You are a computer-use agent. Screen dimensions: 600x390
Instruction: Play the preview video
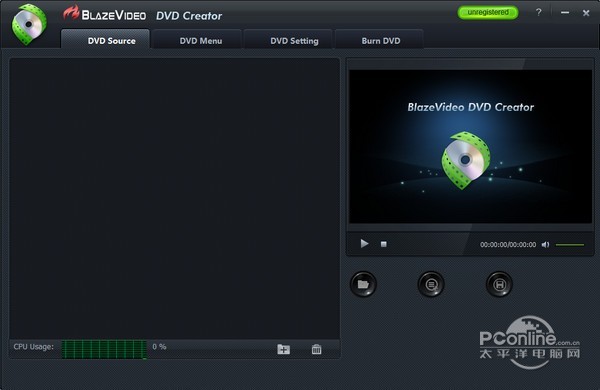point(364,244)
